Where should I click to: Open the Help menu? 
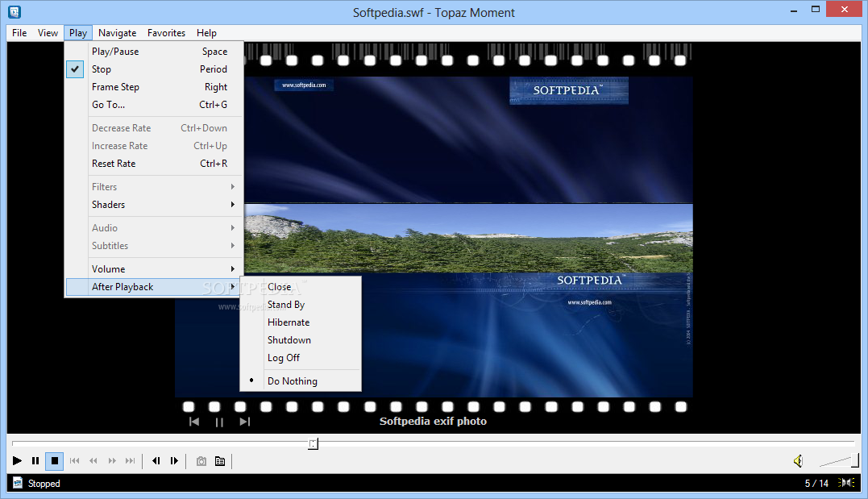pyautogui.click(x=206, y=33)
